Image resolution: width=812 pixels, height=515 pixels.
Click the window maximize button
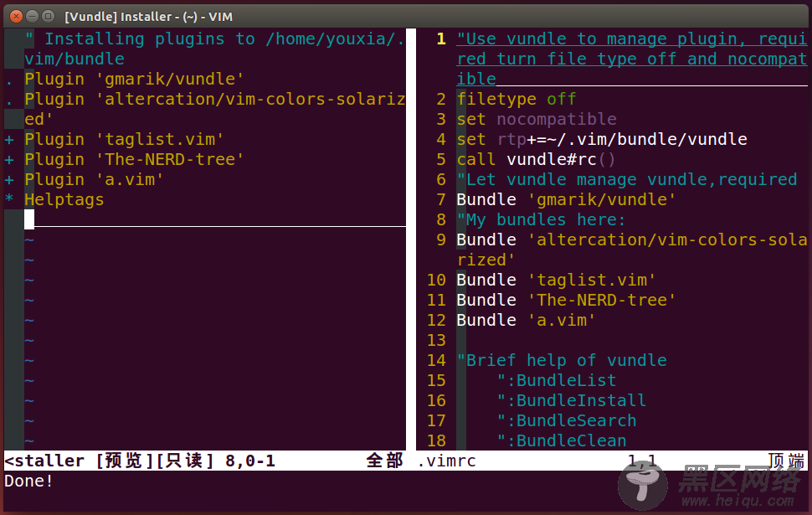pos(49,17)
